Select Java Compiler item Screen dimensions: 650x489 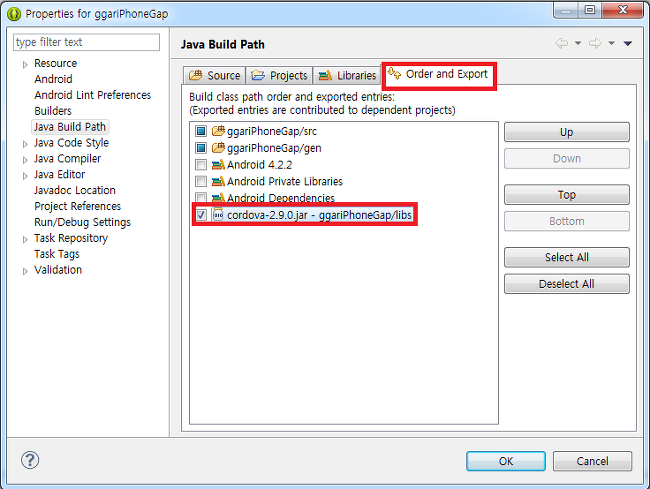tap(67, 159)
